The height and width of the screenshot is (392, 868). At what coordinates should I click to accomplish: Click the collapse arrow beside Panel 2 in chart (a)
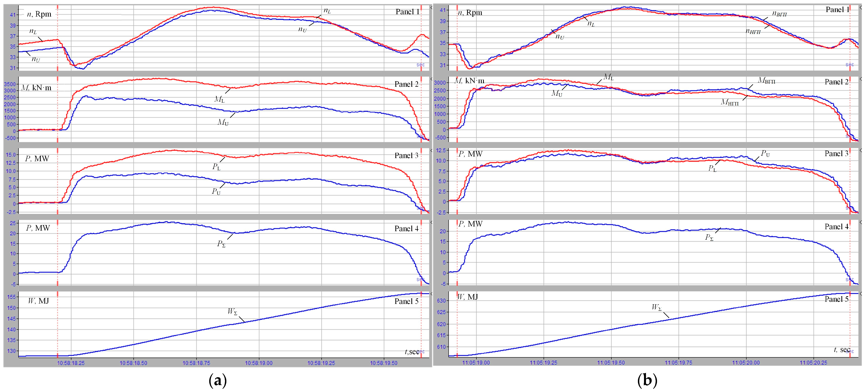[432, 79]
